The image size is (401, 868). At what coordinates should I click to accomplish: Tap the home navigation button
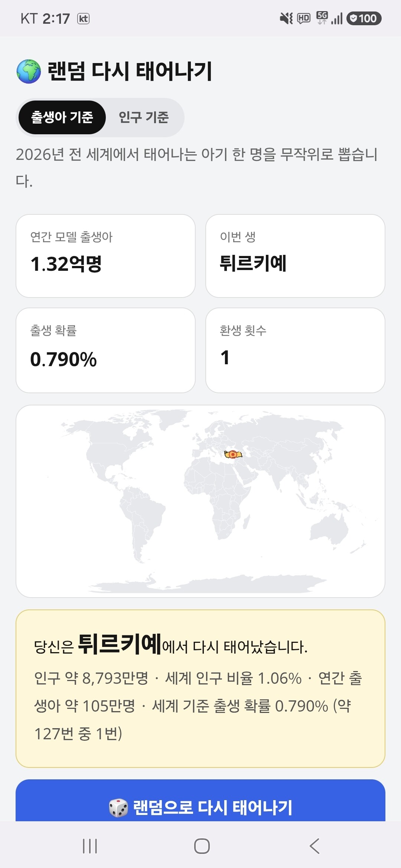[202, 846]
